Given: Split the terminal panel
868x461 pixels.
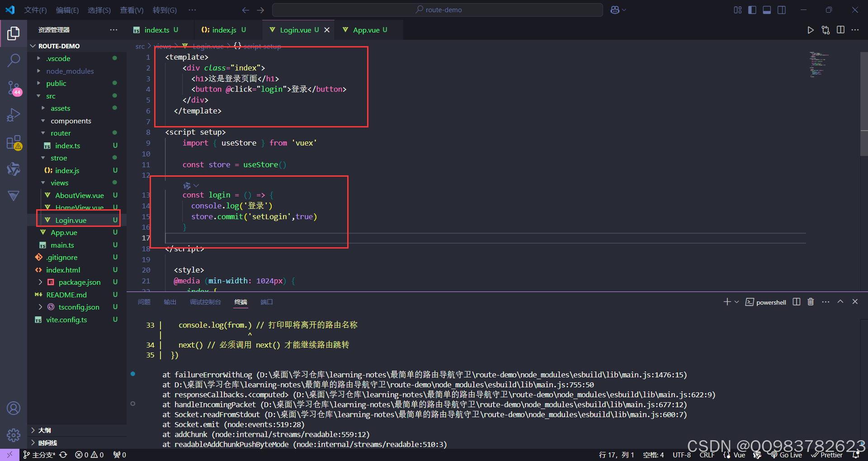Looking at the screenshot, I should coord(797,302).
